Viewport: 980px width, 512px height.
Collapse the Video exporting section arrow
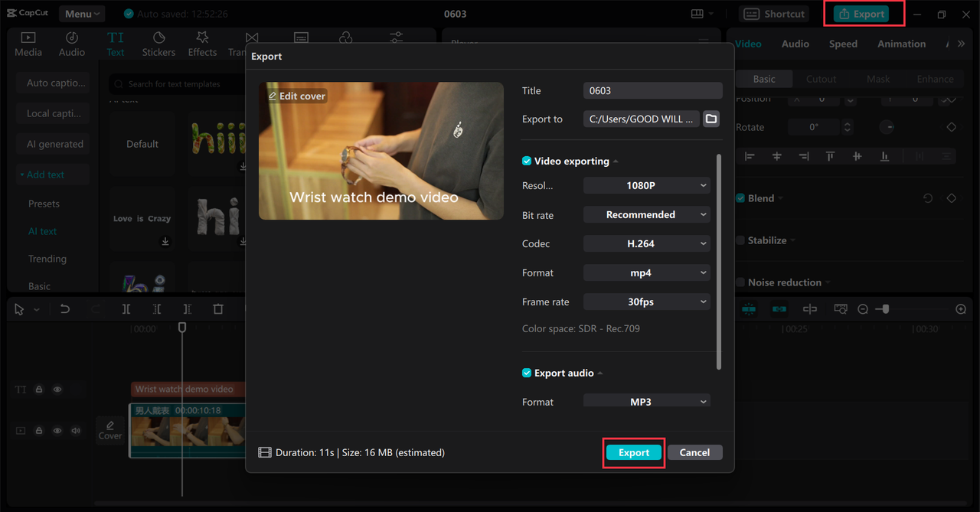(616, 161)
